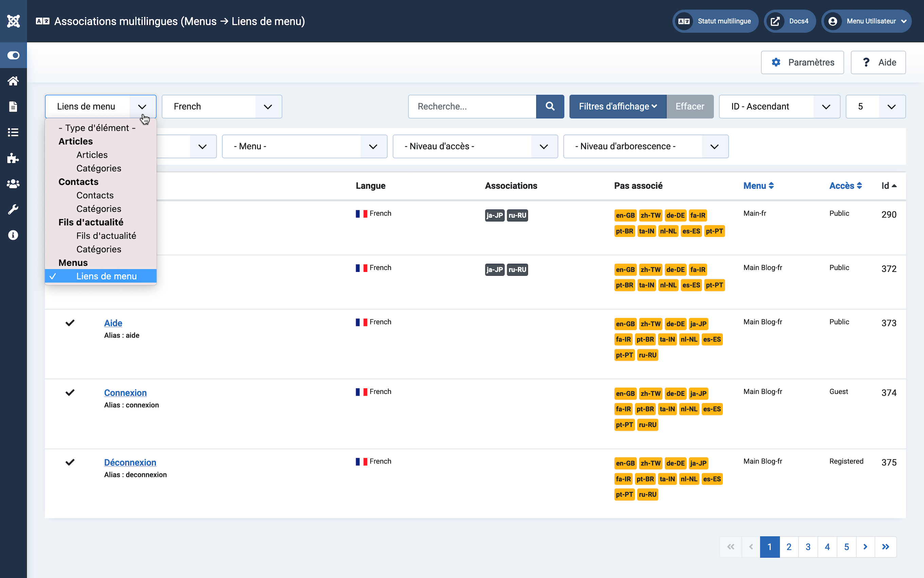This screenshot has height=578, width=924.
Task: Select Fils d'actualité option in list
Action: 101,236
